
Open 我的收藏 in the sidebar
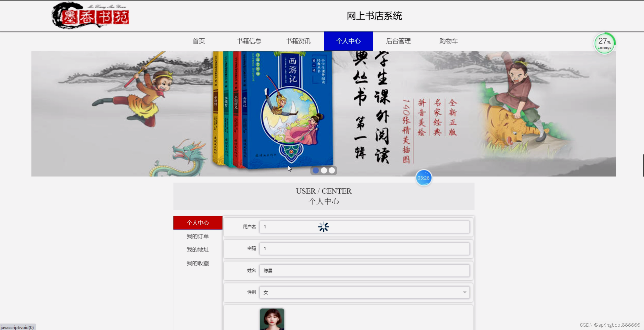coord(198,263)
